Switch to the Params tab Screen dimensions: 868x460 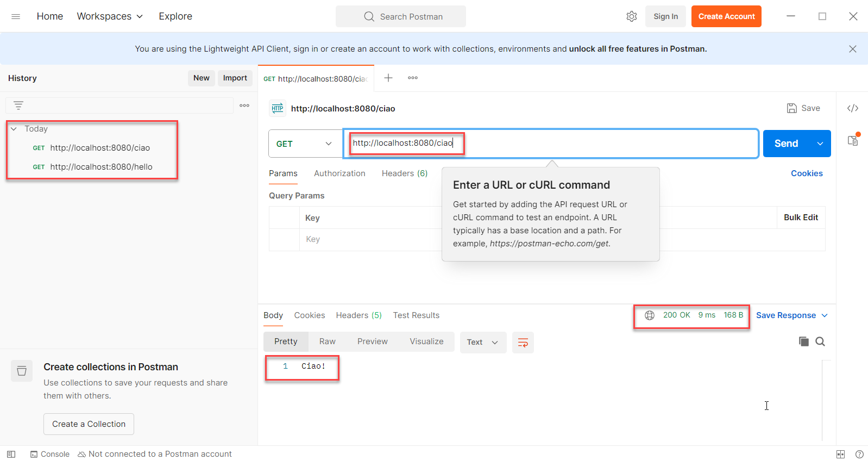[283, 173]
